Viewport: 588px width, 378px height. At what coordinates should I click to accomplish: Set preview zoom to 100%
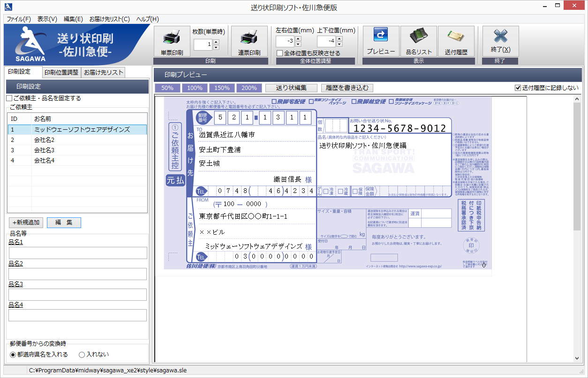(195, 88)
